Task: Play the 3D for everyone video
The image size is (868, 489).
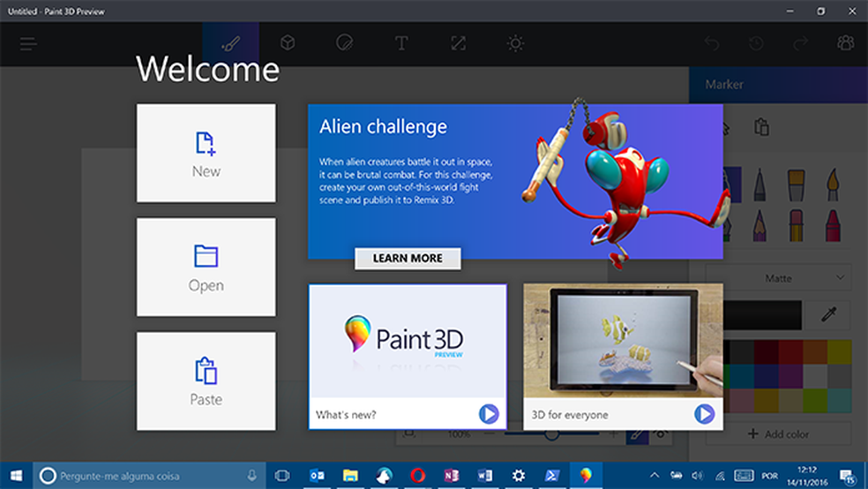Action: [x=704, y=414]
